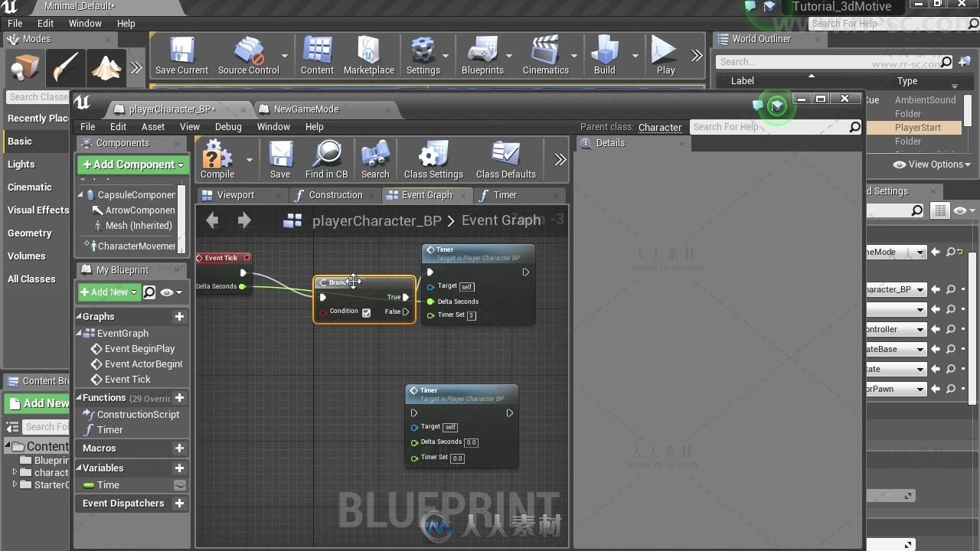Open Class Settings
Screen dimensions: 980x551
433,159
